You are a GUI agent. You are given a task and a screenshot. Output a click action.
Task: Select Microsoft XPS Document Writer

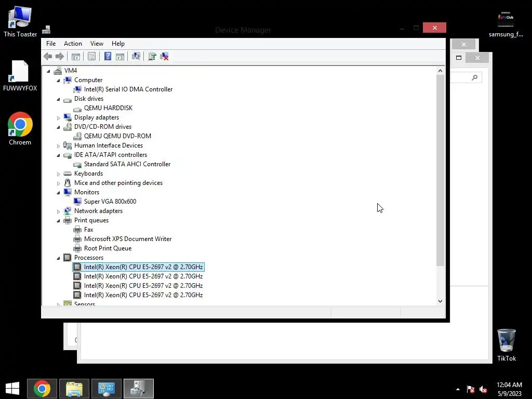pos(128,239)
